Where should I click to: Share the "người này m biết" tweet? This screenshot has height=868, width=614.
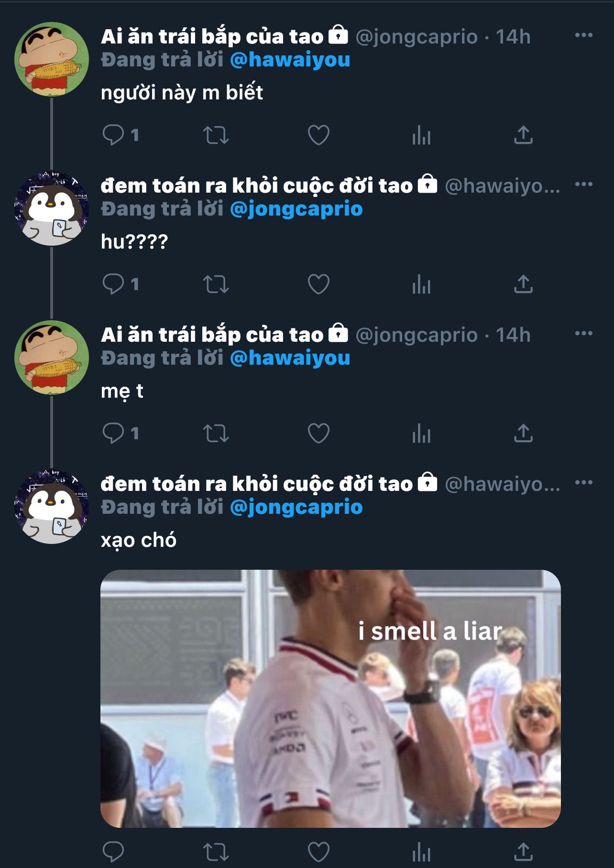click(x=524, y=135)
